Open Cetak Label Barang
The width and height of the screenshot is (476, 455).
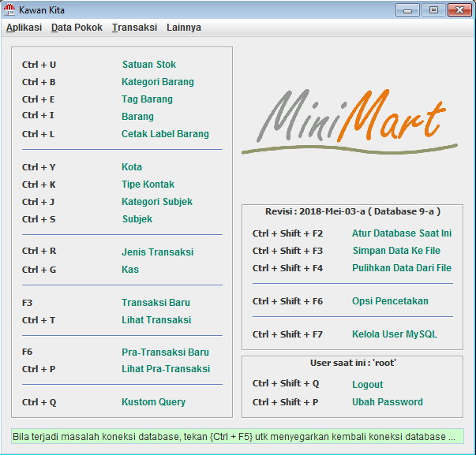coord(165,134)
